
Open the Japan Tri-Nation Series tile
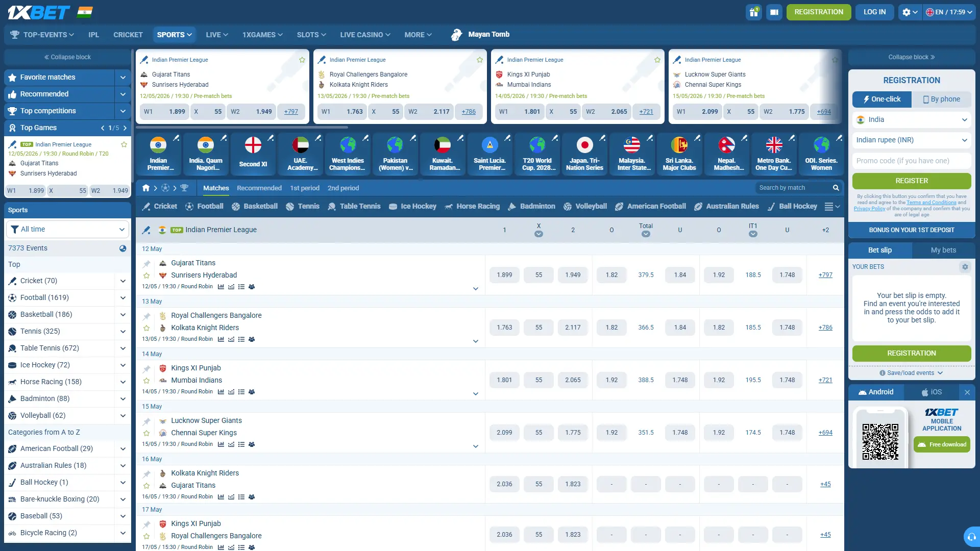[584, 154]
